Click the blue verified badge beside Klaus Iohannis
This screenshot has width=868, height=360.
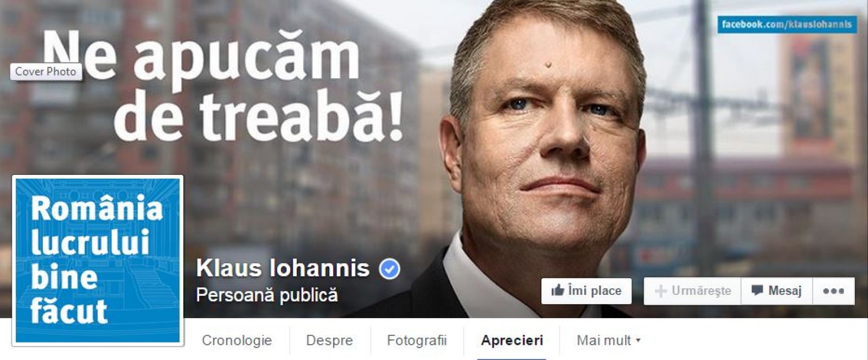pyautogui.click(x=389, y=269)
